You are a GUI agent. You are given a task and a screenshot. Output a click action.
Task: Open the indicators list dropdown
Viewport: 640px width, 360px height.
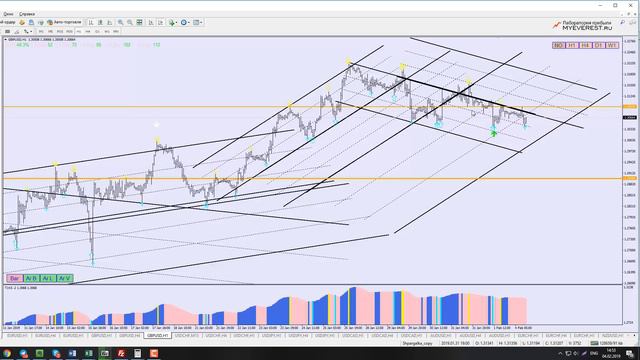[x=173, y=22]
